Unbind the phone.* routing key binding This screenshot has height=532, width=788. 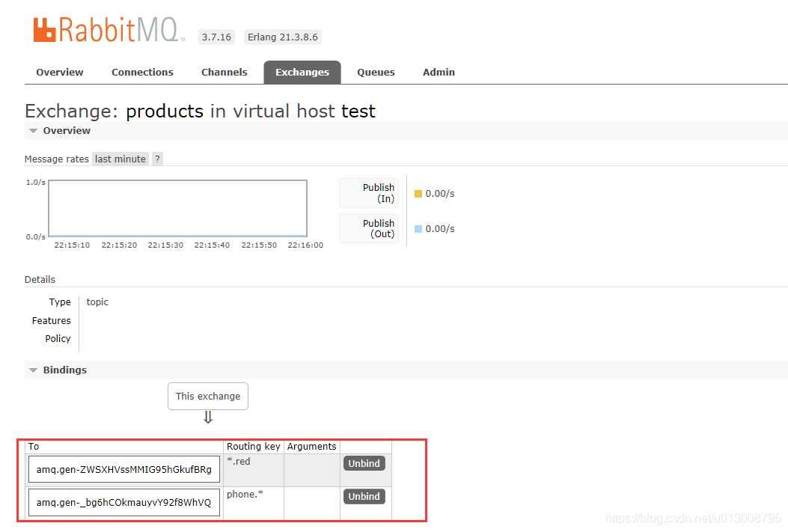tap(364, 496)
